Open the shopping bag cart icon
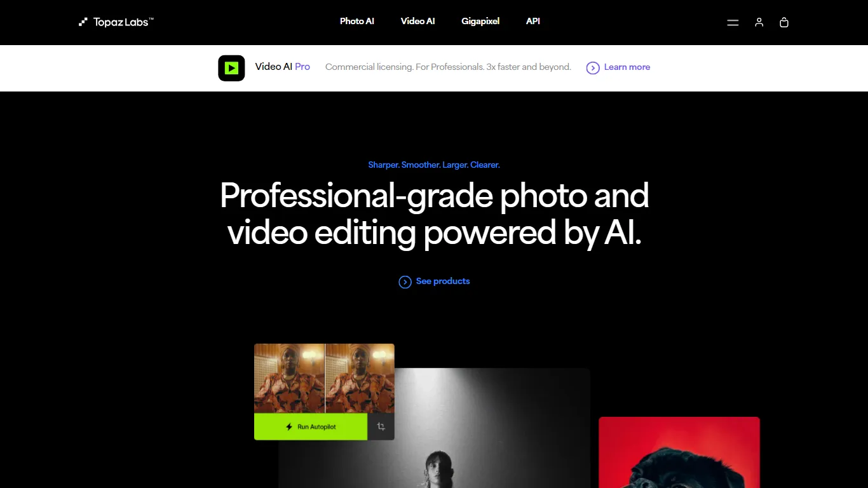The height and width of the screenshot is (488, 868). [x=784, y=22]
